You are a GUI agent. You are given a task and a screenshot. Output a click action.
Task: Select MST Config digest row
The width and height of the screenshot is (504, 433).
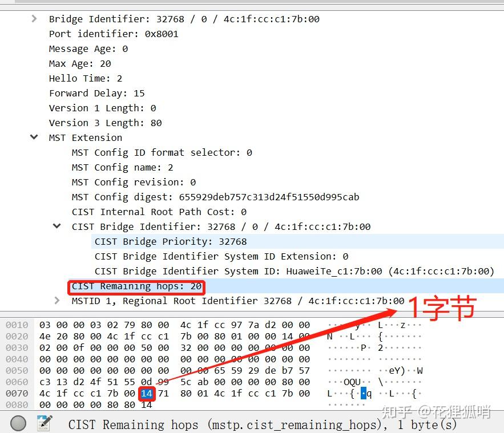click(x=215, y=197)
